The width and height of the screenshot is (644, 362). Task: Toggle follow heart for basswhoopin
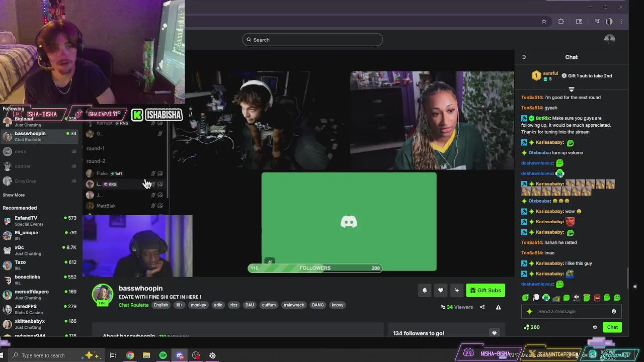pos(441,290)
